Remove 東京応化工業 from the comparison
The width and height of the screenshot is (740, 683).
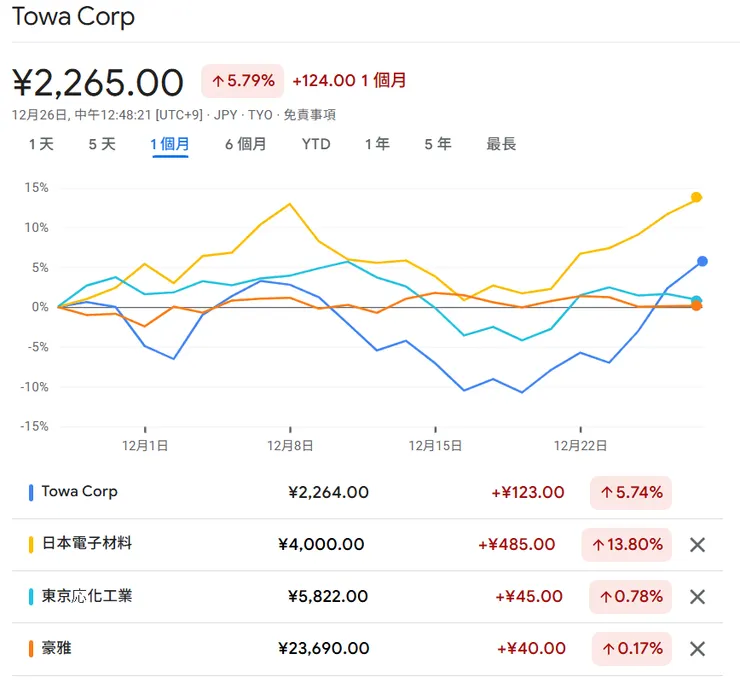coord(697,597)
